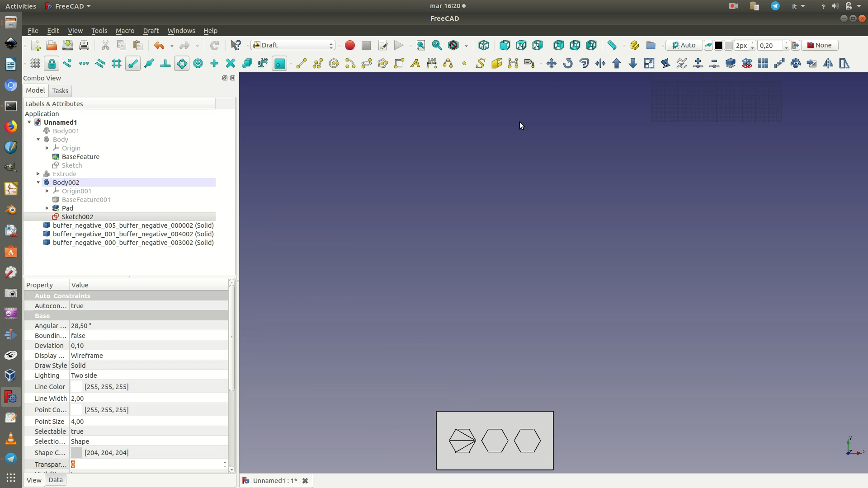Viewport: 868px width, 488px height.
Task: Toggle snap to grid hash icon
Action: point(117,63)
